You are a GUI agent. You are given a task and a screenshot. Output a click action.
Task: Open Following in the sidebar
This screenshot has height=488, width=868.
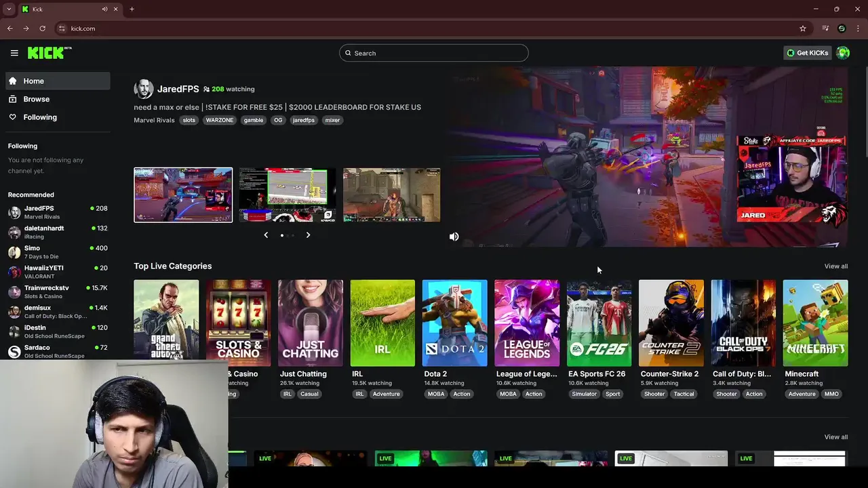(58, 117)
